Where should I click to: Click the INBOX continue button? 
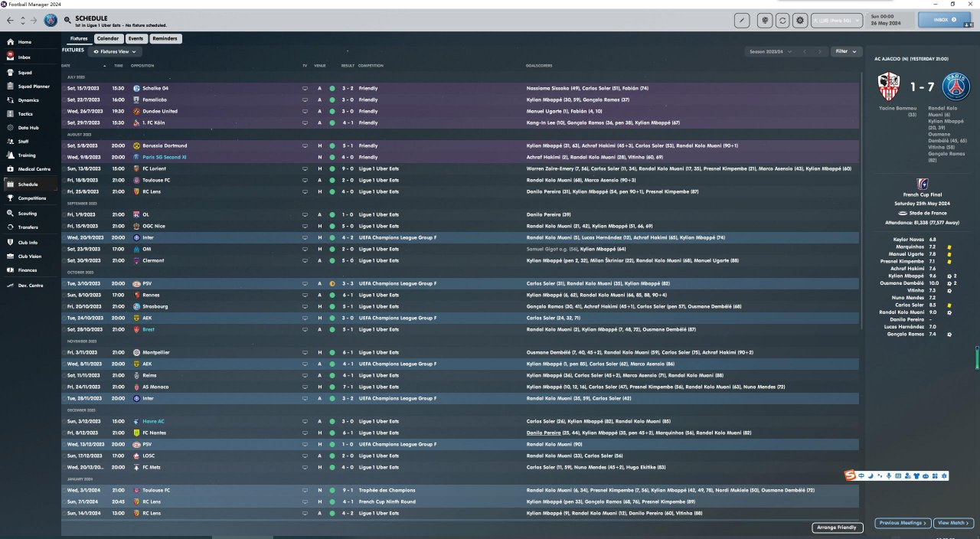pyautogui.click(x=944, y=20)
